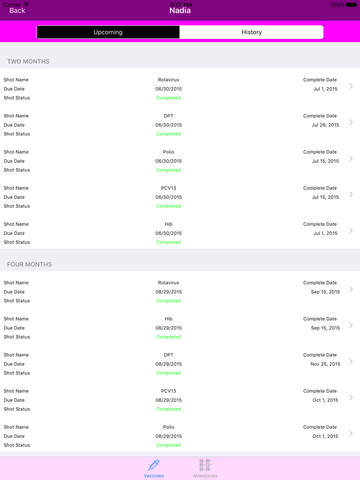Switch to Upcoming segment
Screen dimensions: 360x480
[x=108, y=32]
